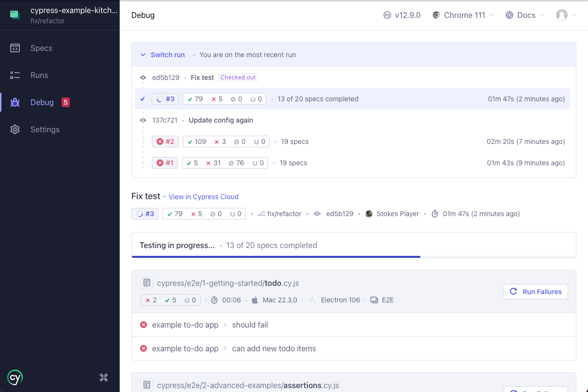Screen dimensions: 588x392
Task: Click the Settings gear icon
Action: pyautogui.click(x=15, y=129)
